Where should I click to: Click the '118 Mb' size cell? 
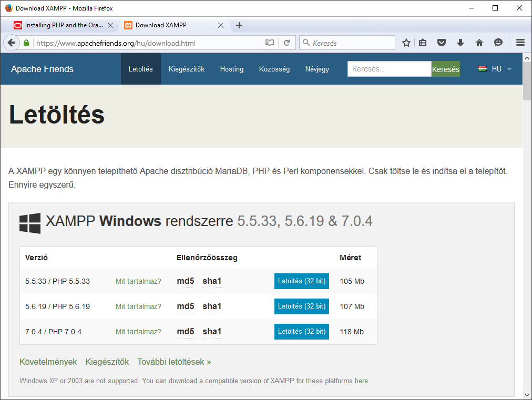point(352,332)
